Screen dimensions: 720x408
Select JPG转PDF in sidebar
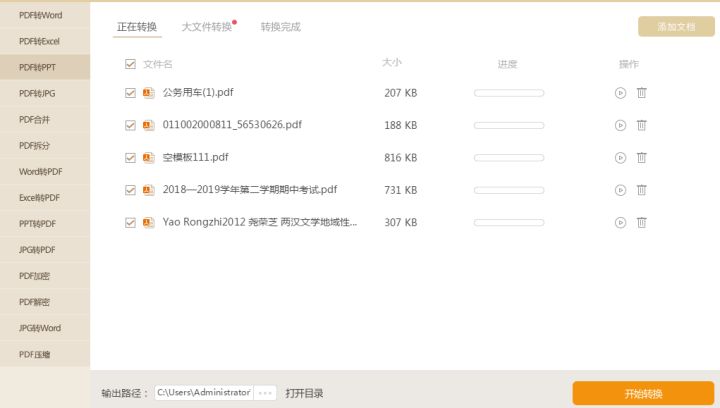click(45, 250)
